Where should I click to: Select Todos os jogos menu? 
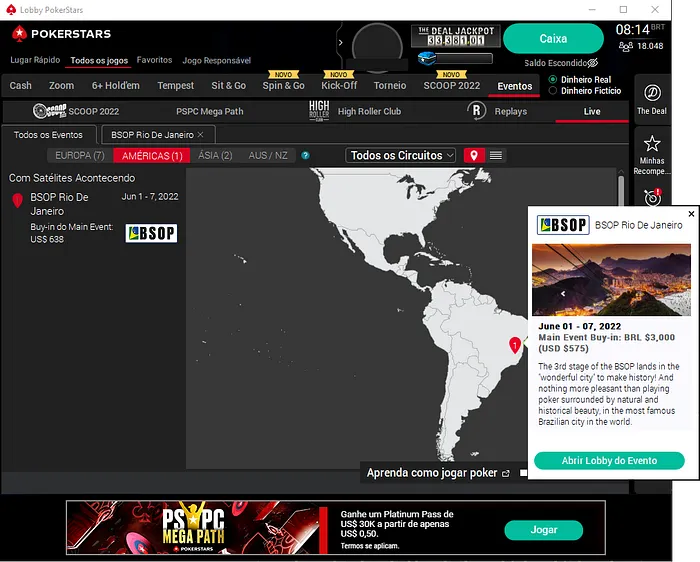tap(99, 60)
